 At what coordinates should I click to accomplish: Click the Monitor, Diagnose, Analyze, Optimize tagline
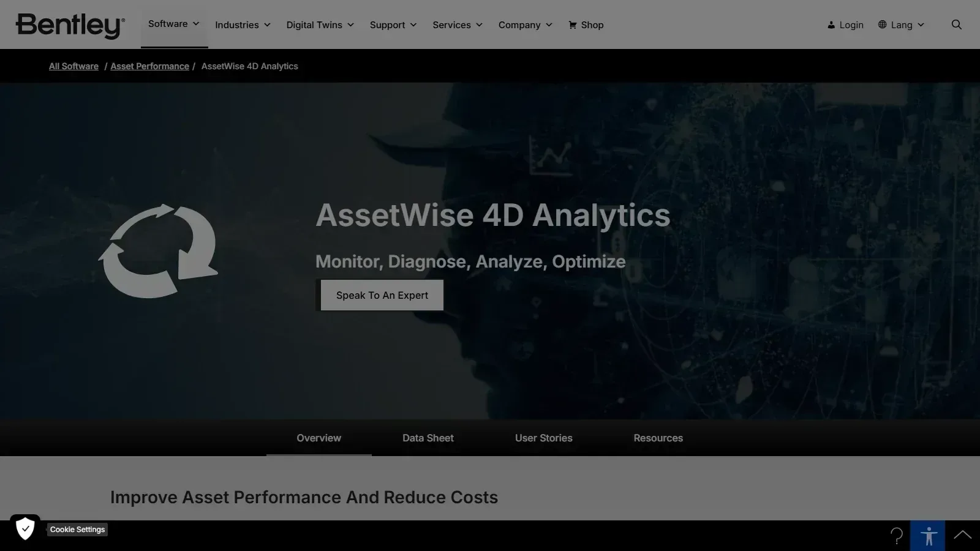[470, 261]
